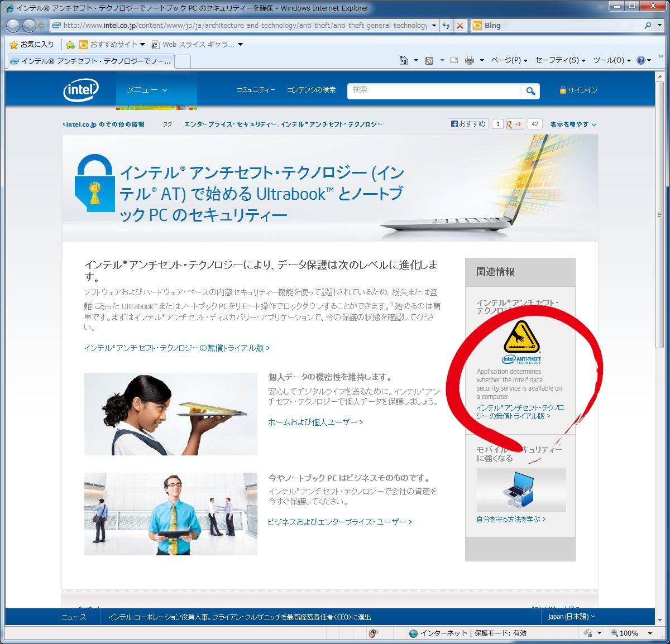Open the おすすめサイト dropdown
Screen dimensions: 670x644
coord(143,45)
